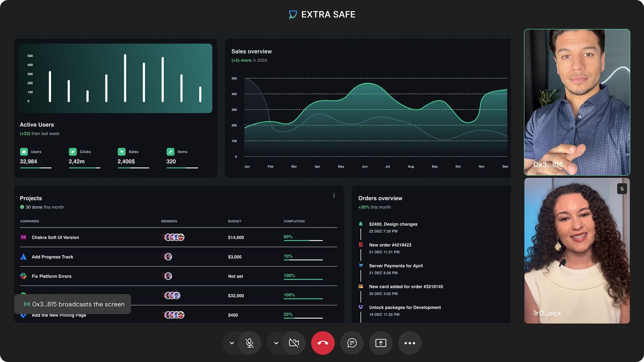Click the Slack icon beside Fix Platform Errors
Image resolution: width=644 pixels, height=362 pixels.
tap(23, 276)
